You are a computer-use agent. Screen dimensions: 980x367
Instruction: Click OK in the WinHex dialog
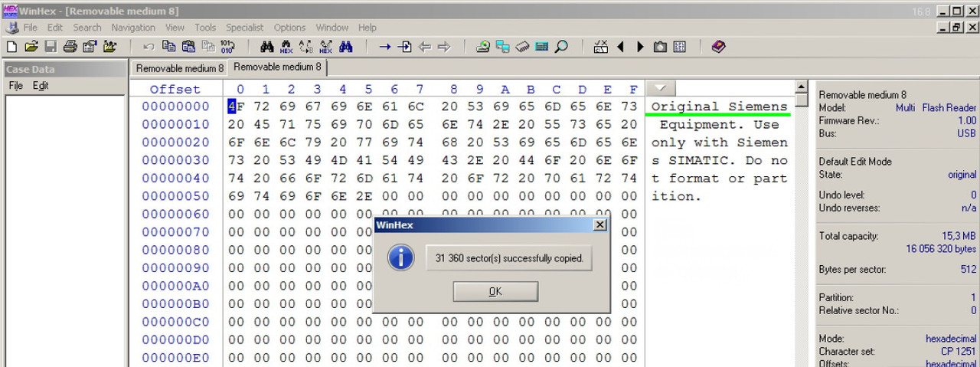(495, 291)
